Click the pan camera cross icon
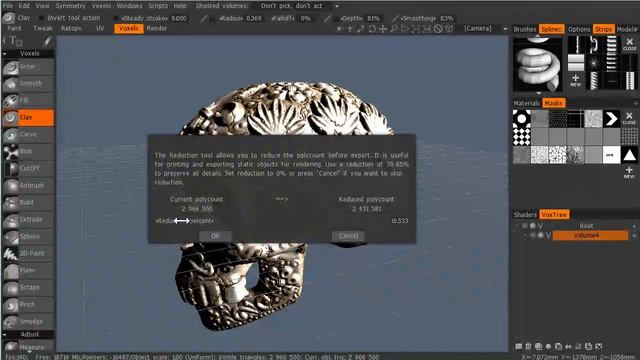This screenshot has height=360, width=640. tap(383, 29)
